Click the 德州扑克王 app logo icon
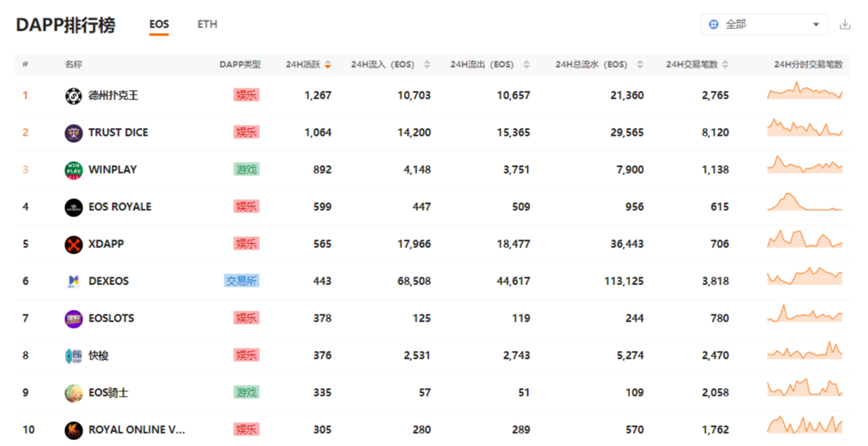Image resolution: width=868 pixels, height=446 pixels. (74, 96)
